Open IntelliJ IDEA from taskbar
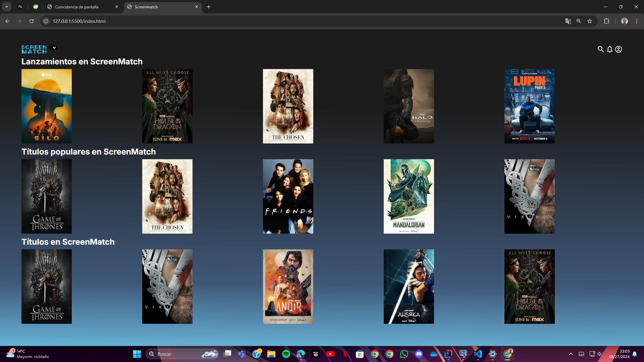Screen dimensions: 644x362 tap(448, 354)
